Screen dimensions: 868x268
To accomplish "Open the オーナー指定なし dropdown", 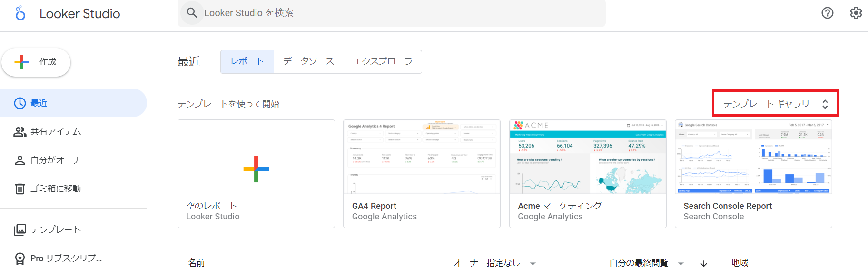I will (x=494, y=263).
